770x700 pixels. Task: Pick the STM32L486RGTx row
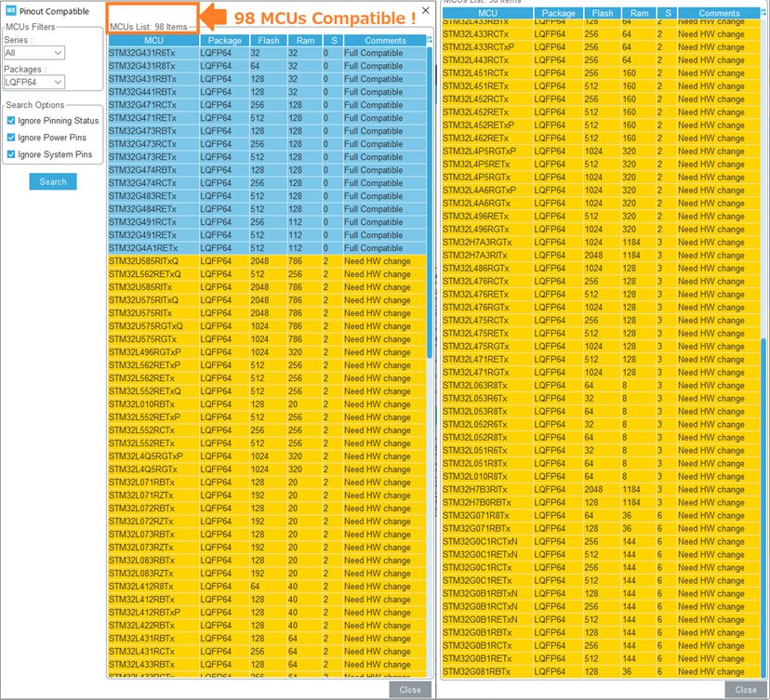601,268
